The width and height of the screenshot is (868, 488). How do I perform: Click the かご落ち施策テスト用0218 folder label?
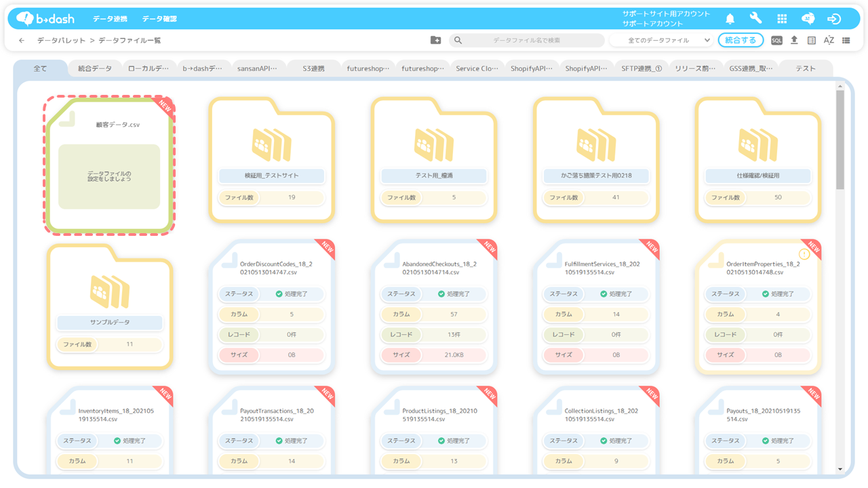(596, 176)
